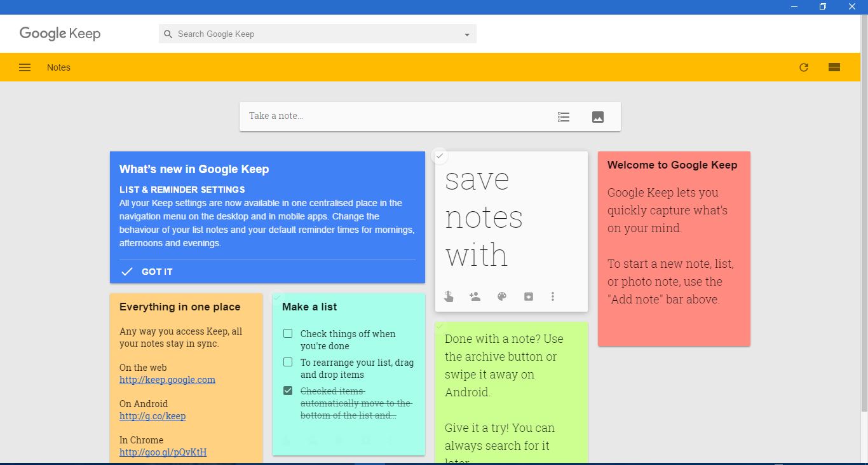Image resolution: width=868 pixels, height=465 pixels.
Task: Click the 'LIST & REMINDER SETTINGS' subtitle
Action: (182, 190)
